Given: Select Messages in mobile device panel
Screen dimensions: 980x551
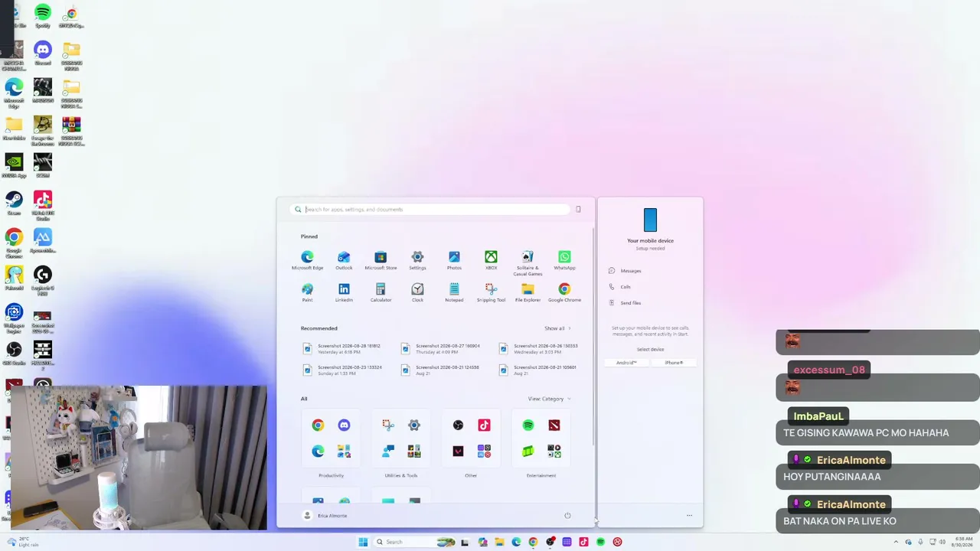Looking at the screenshot, I should point(625,271).
